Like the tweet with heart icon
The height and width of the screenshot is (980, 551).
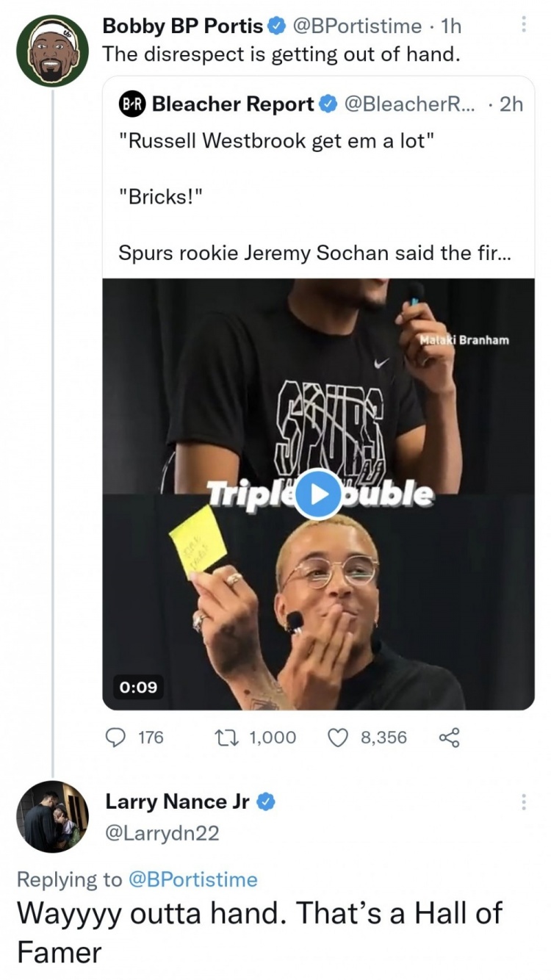pyautogui.click(x=339, y=737)
